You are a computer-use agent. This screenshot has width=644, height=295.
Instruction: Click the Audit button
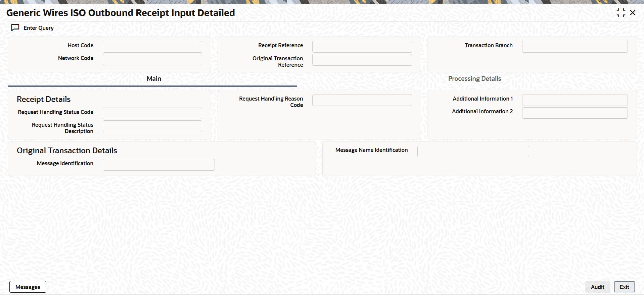pyautogui.click(x=597, y=287)
